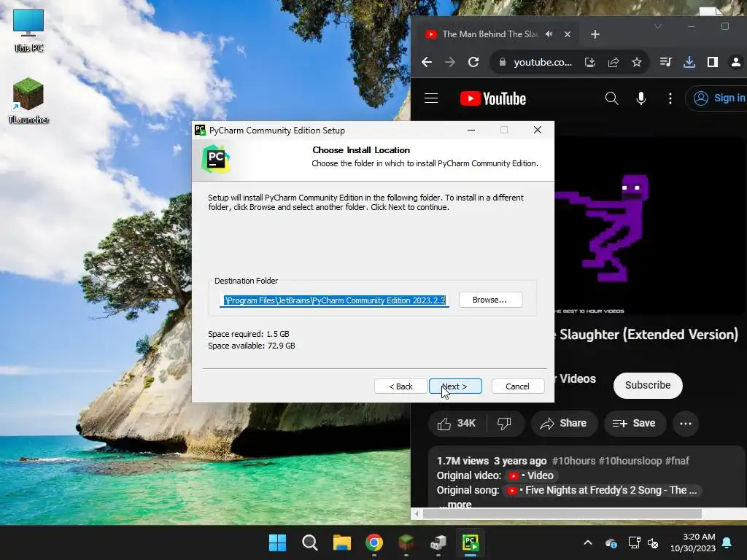Image resolution: width=747 pixels, height=560 pixels.
Task: Open Chrome downloads icon
Action: [689, 62]
